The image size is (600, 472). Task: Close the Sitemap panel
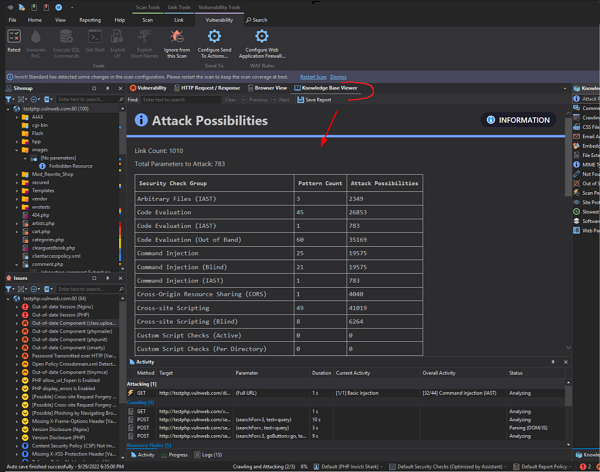[119, 88]
